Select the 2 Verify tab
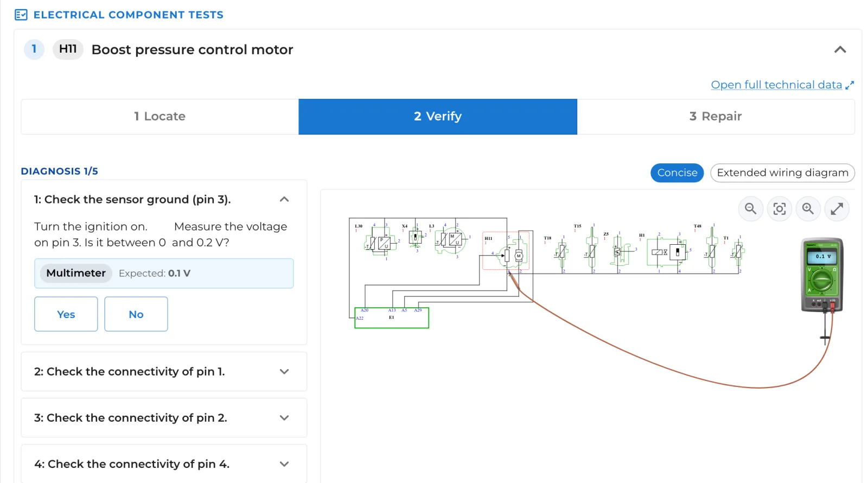 [x=438, y=117]
